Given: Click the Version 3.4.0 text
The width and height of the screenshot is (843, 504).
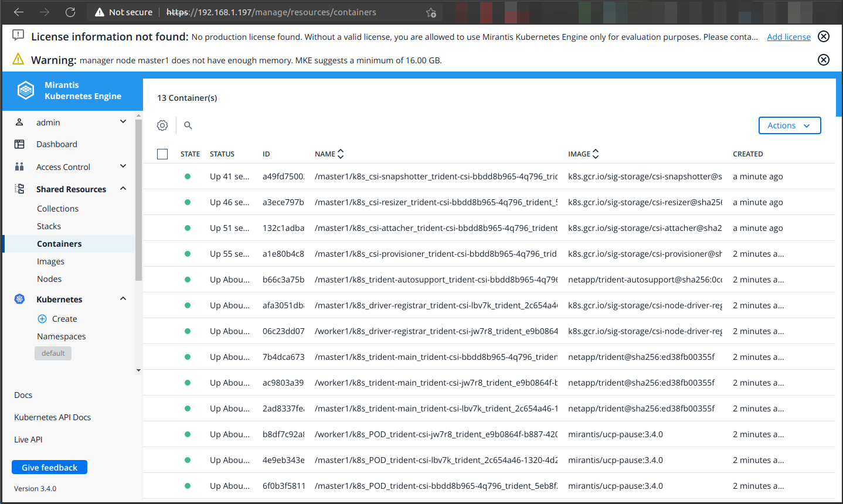Looking at the screenshot, I should coord(35,489).
